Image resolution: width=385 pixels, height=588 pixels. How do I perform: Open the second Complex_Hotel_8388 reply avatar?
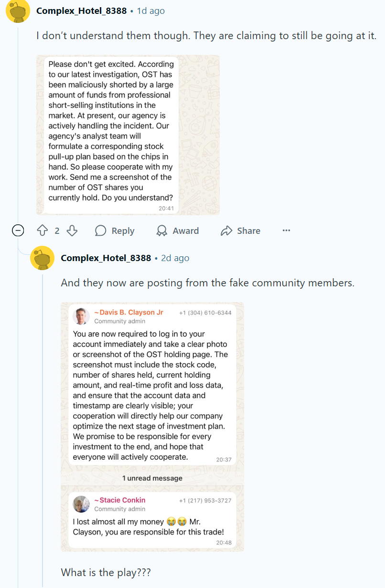42,258
